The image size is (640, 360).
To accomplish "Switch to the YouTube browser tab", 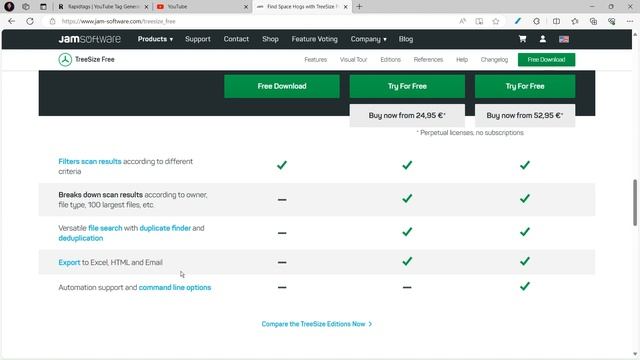I will pyautogui.click(x=202, y=7).
